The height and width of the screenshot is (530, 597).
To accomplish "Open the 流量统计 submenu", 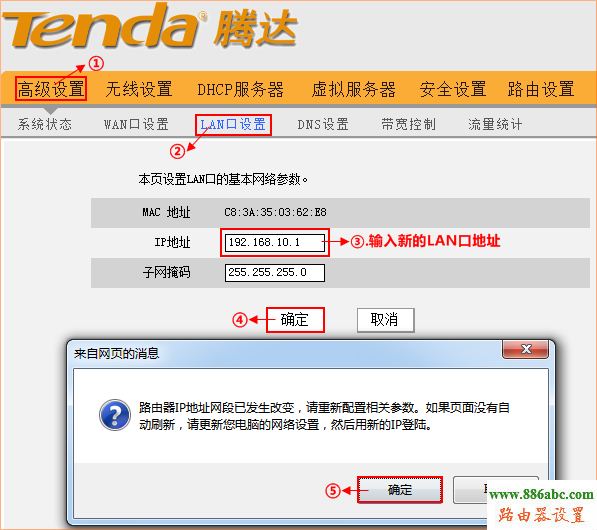I will (x=495, y=124).
